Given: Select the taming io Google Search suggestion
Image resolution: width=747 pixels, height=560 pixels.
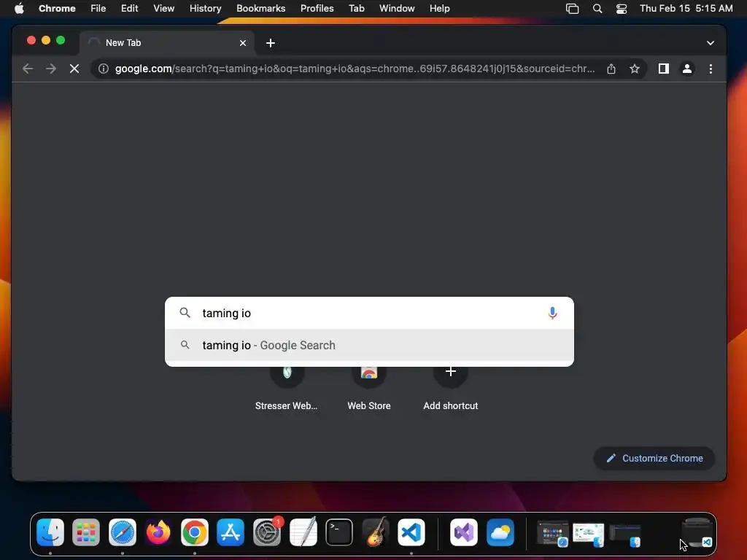Looking at the screenshot, I should [369, 345].
